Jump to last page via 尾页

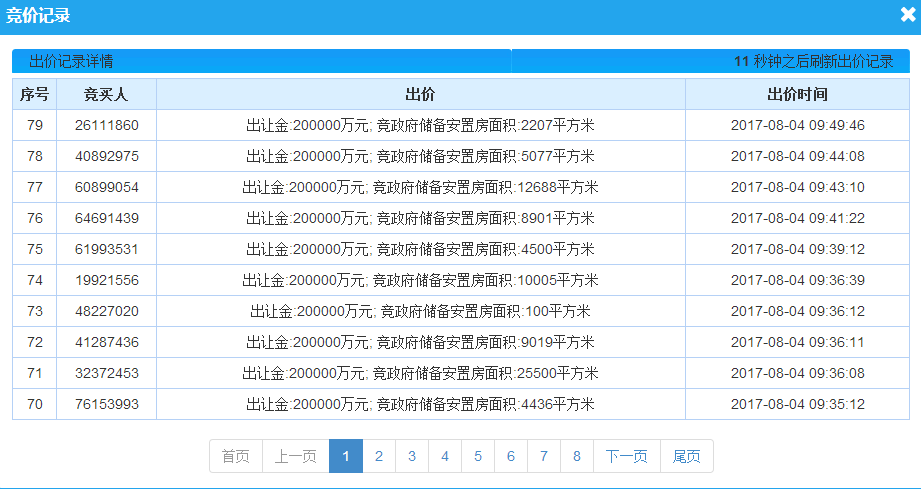point(686,456)
